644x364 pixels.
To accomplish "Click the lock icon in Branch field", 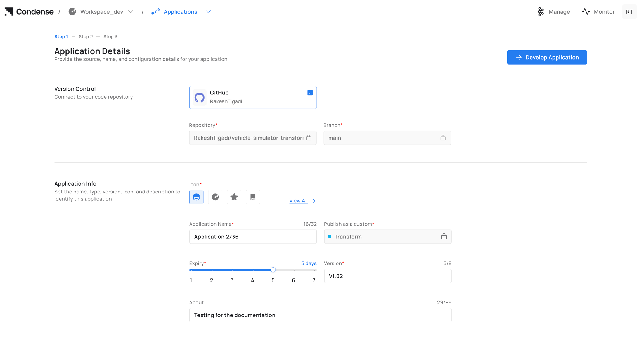I will (443, 138).
